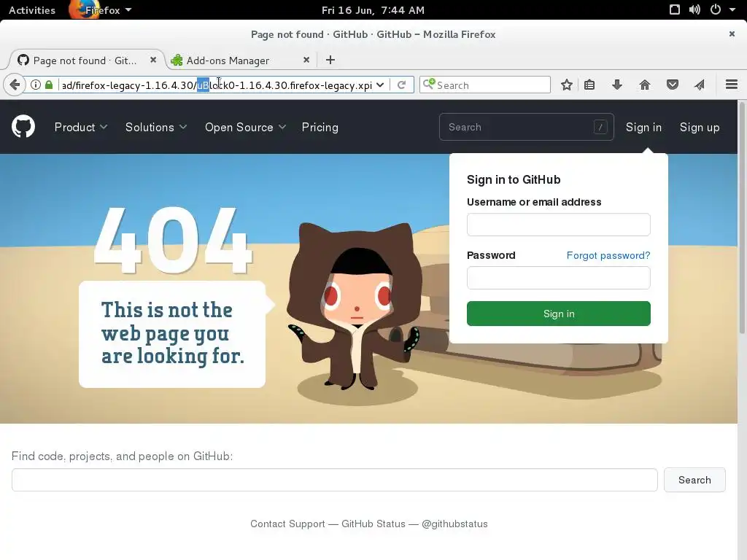Open Activities overview
The image size is (747, 560).
click(32, 10)
